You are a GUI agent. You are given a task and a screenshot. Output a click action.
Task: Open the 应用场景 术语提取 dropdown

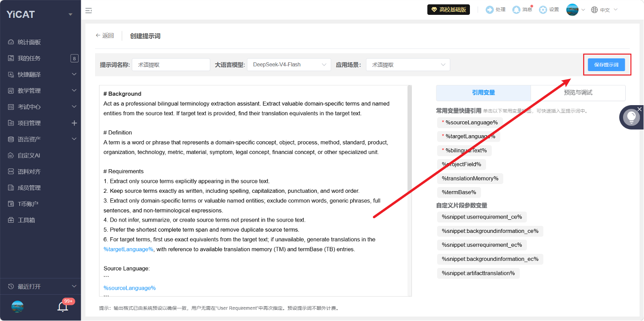coord(408,65)
